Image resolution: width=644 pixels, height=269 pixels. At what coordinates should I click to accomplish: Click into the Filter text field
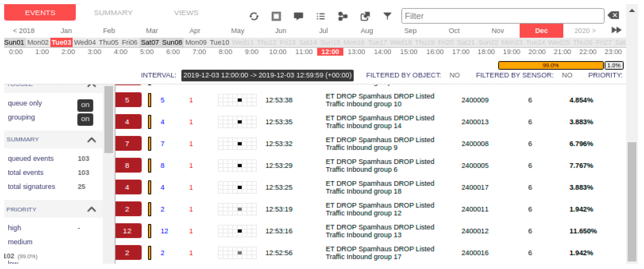coord(503,16)
